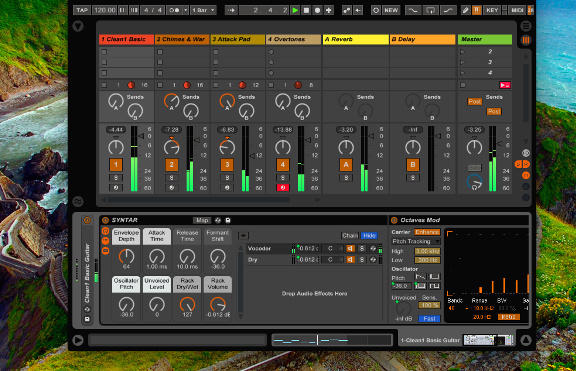Toggle Show Chain List rack icon
The image size is (576, 371).
point(105,241)
